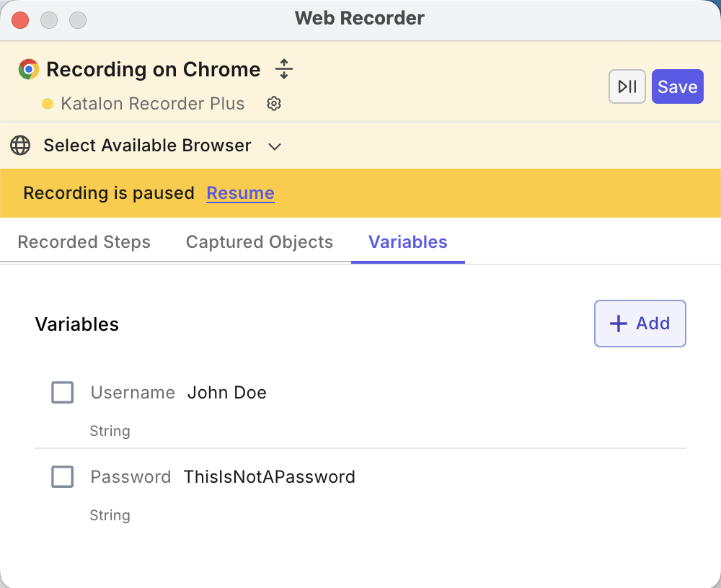Open the Captured Objects tab
721x588 pixels.
(259, 242)
